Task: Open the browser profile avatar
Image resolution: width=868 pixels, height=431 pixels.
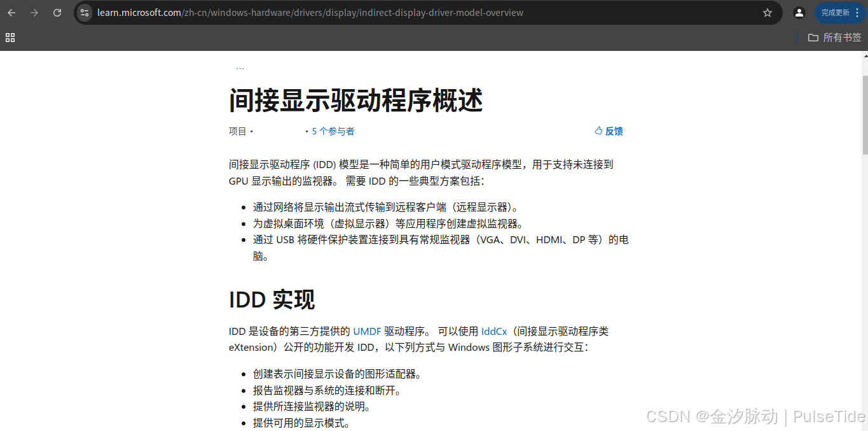Action: click(x=799, y=13)
